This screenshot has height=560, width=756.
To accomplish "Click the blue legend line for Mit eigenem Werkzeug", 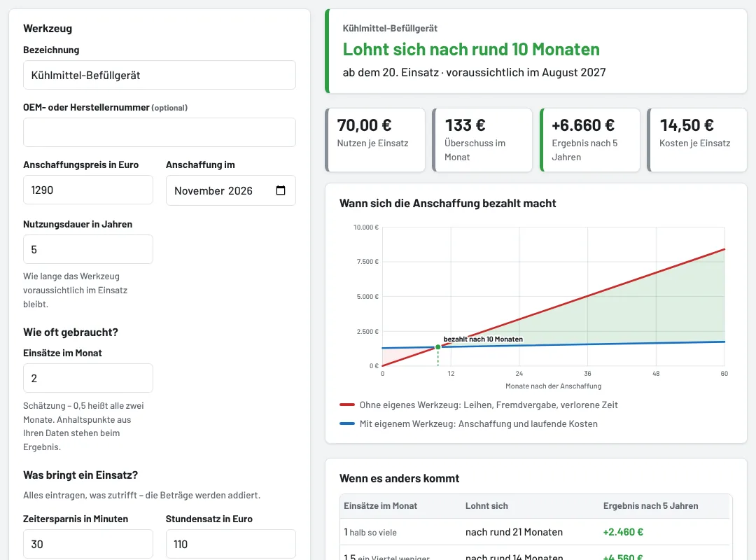I will (x=347, y=423).
